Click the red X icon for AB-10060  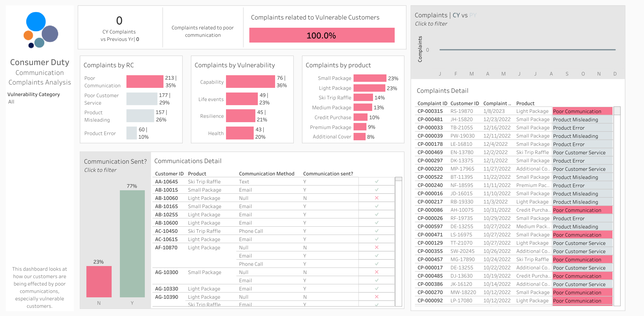377,198
